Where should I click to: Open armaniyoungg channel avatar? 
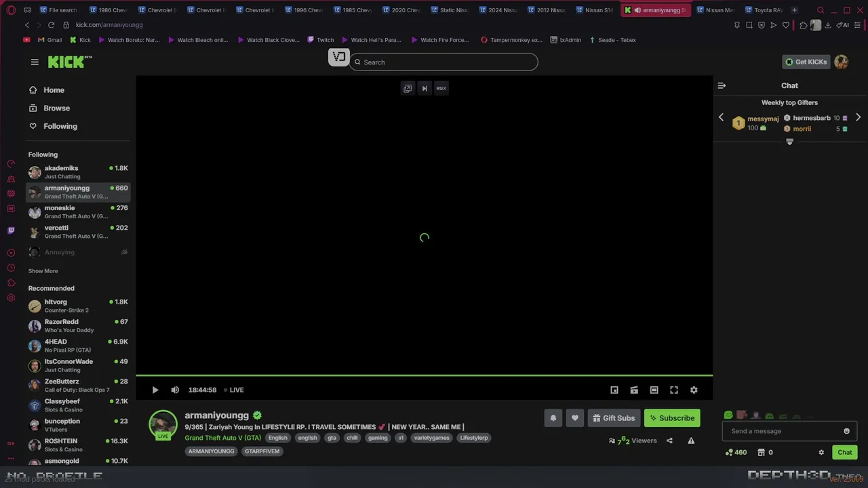(163, 424)
